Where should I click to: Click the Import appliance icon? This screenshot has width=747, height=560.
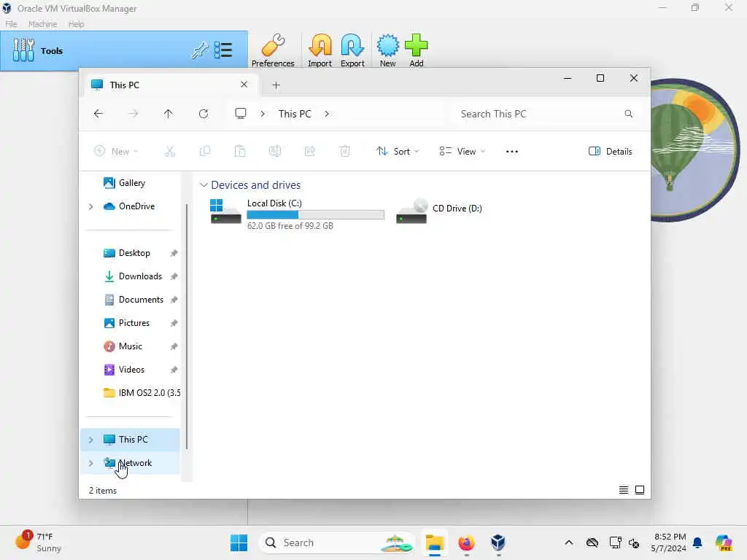320,50
